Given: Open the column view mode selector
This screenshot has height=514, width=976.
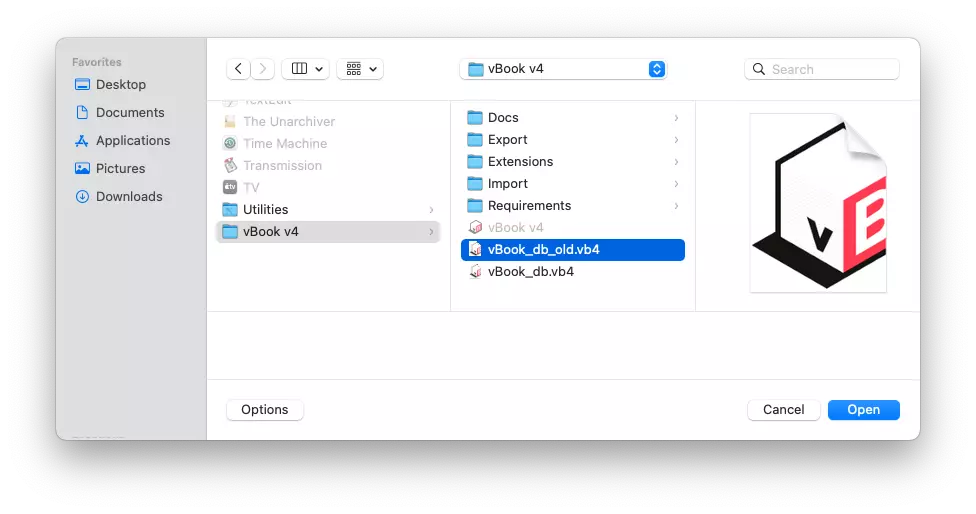Looking at the screenshot, I should point(306,69).
